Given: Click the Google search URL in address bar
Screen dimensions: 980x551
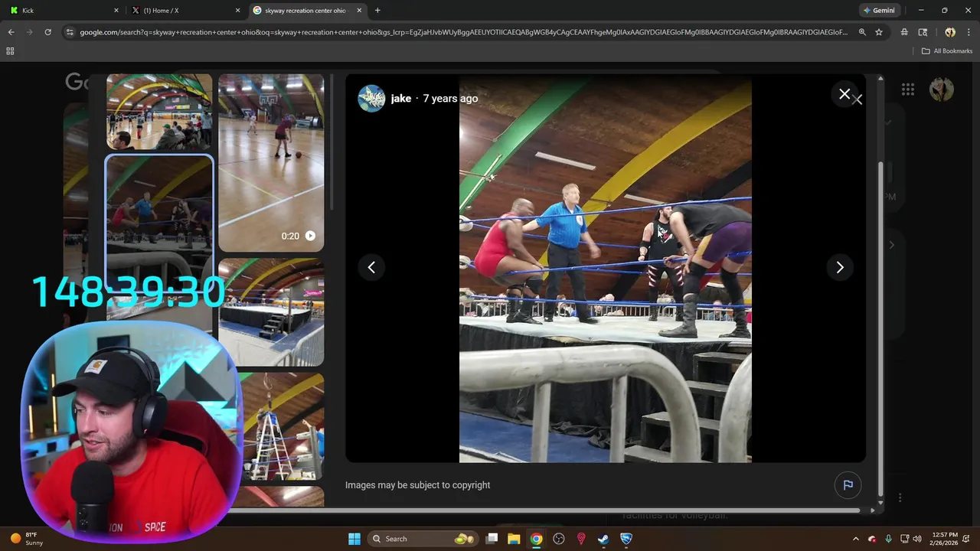Looking at the screenshot, I should (x=463, y=32).
